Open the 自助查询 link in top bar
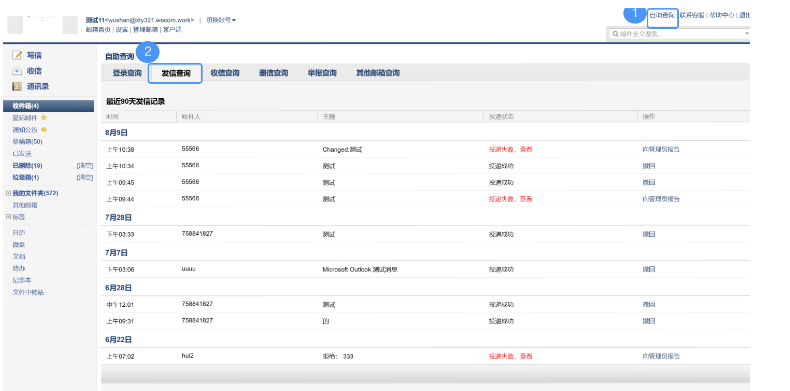The image size is (790, 391). point(662,15)
